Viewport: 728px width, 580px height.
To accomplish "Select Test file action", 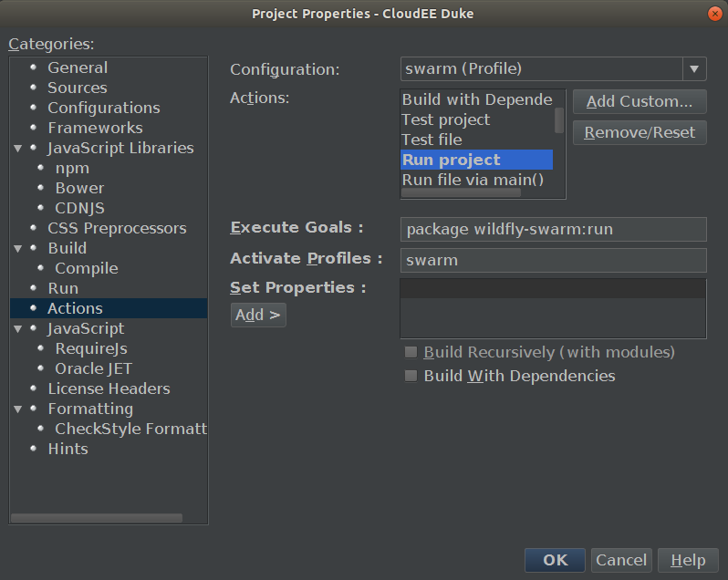I will pos(432,140).
